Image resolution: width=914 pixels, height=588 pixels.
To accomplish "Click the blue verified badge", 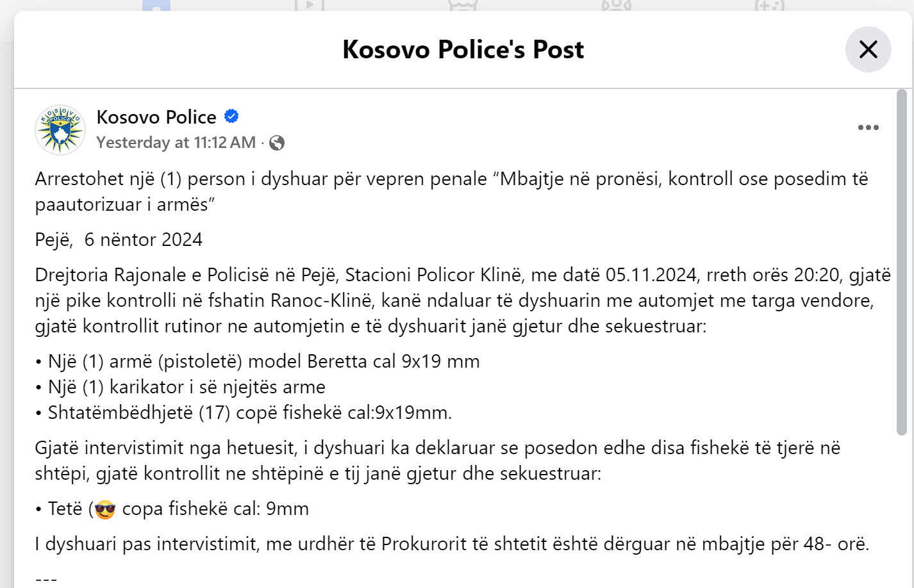I will pos(231,117).
